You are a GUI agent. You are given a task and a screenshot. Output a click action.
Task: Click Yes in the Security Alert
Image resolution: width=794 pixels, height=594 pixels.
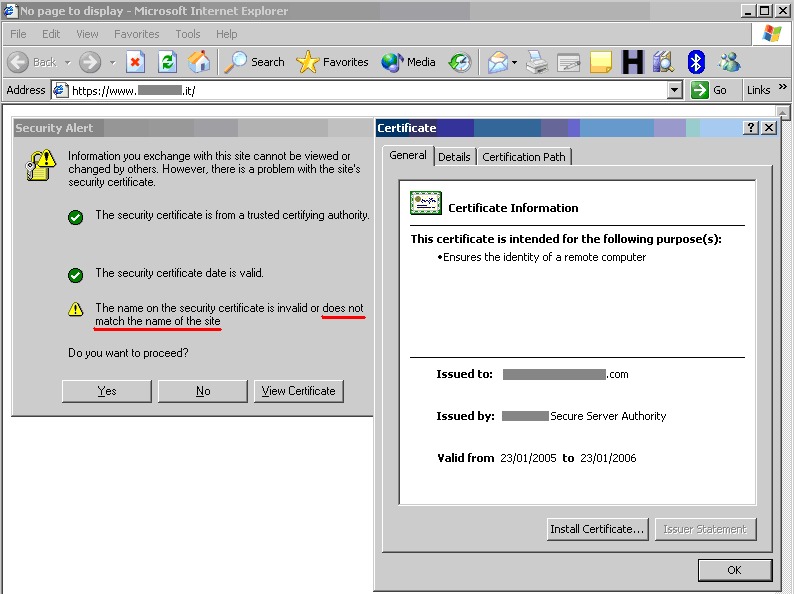point(107,391)
